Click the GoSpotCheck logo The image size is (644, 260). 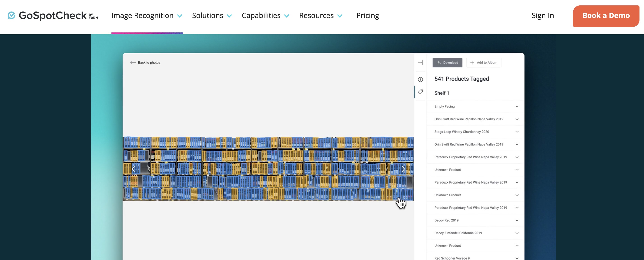pos(53,16)
